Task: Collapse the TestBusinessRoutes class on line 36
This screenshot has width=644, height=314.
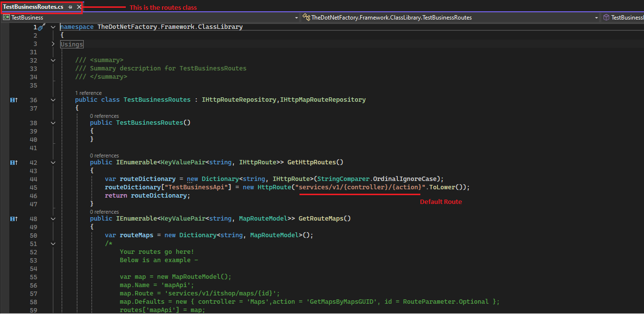Action: tap(53, 100)
